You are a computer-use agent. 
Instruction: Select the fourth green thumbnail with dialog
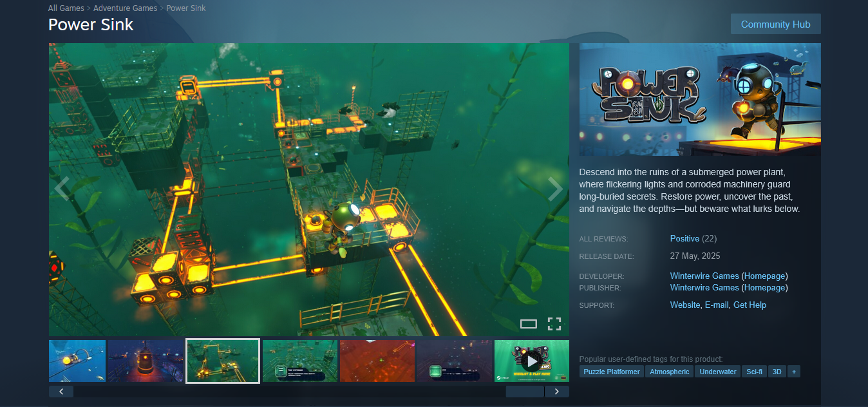300,361
